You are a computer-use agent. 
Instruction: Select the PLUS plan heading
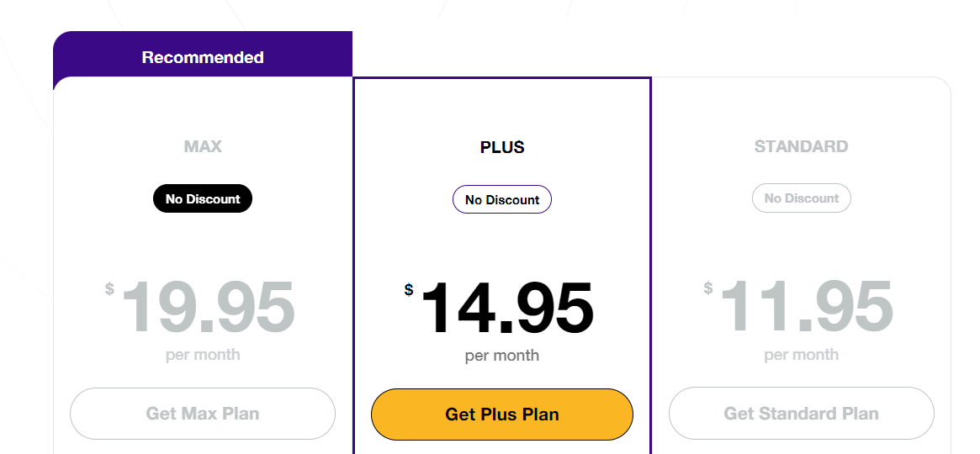point(502,147)
